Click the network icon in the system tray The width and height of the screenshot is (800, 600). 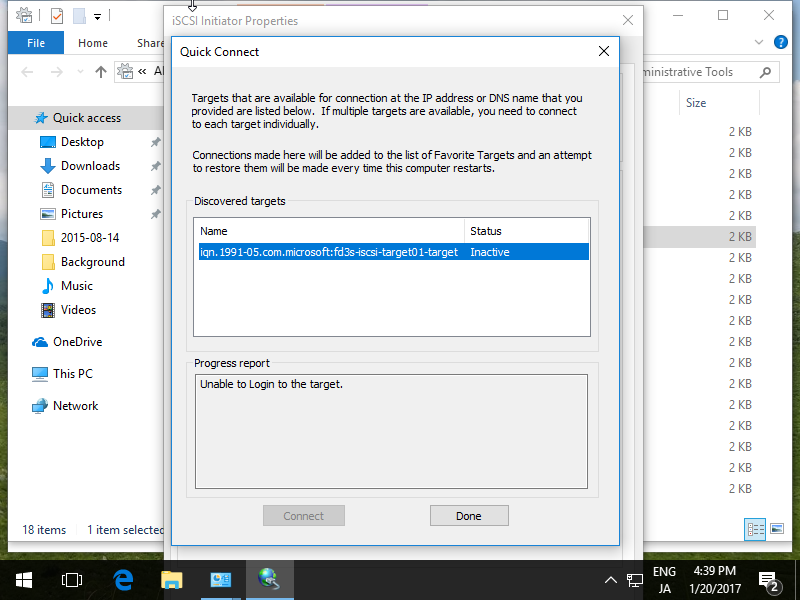(x=635, y=580)
